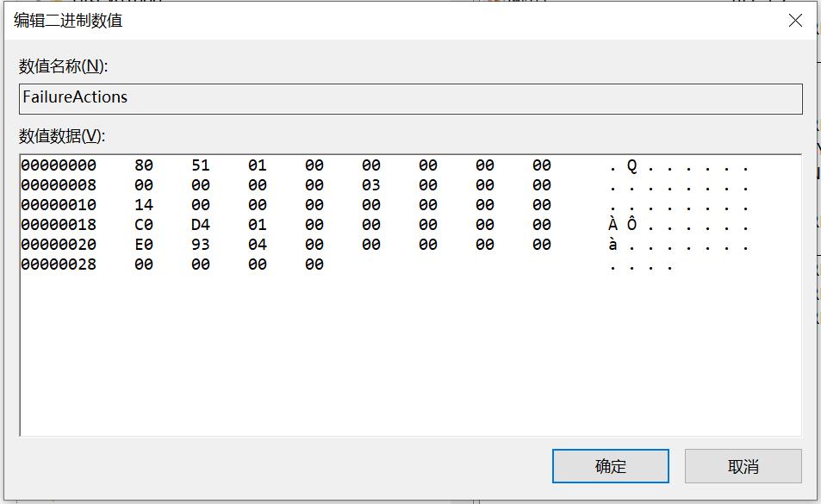
Task: Click the hex byte E0 at offset 00000020
Action: 145,244
